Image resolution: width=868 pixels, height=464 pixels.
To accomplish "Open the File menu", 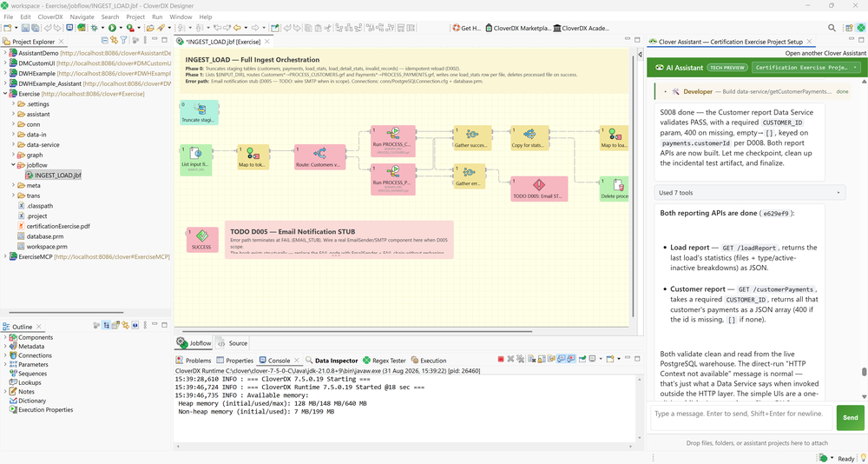I will (9, 17).
